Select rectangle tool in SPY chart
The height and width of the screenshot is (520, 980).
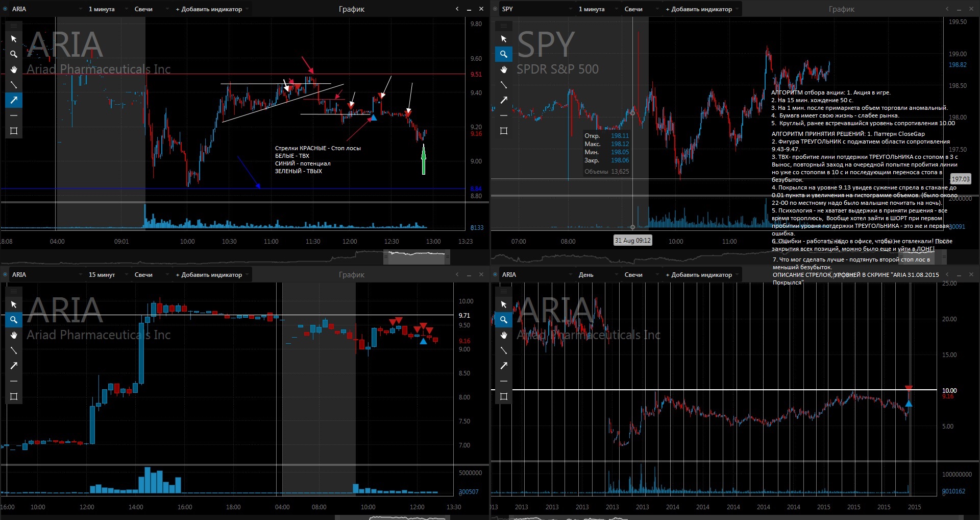(x=504, y=131)
